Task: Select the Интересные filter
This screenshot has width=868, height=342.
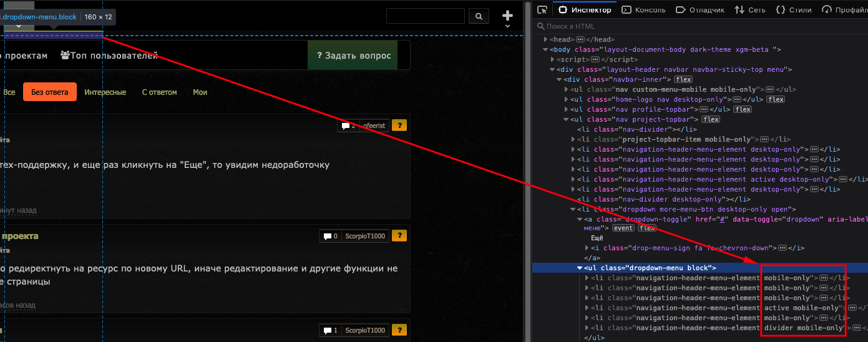Action: pyautogui.click(x=105, y=92)
